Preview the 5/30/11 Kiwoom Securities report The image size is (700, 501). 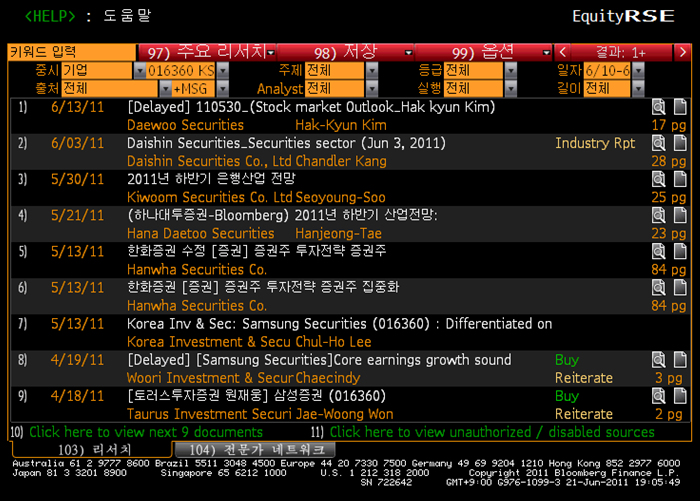[658, 180]
